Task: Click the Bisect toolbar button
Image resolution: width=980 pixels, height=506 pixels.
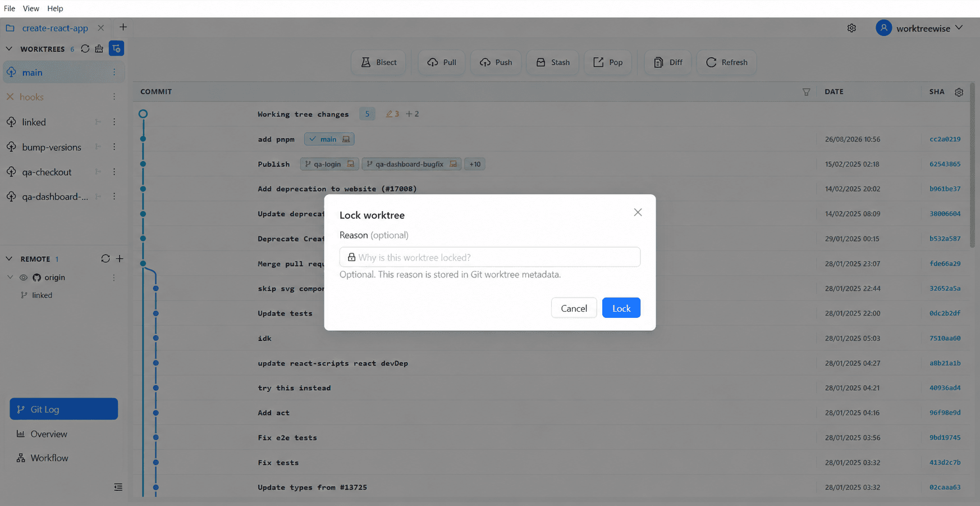Action: click(379, 62)
